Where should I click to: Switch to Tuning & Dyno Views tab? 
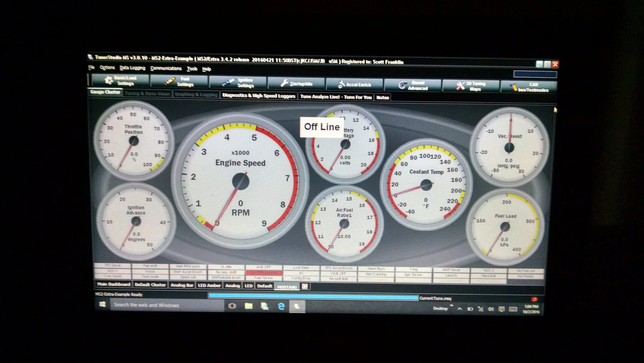coord(147,93)
